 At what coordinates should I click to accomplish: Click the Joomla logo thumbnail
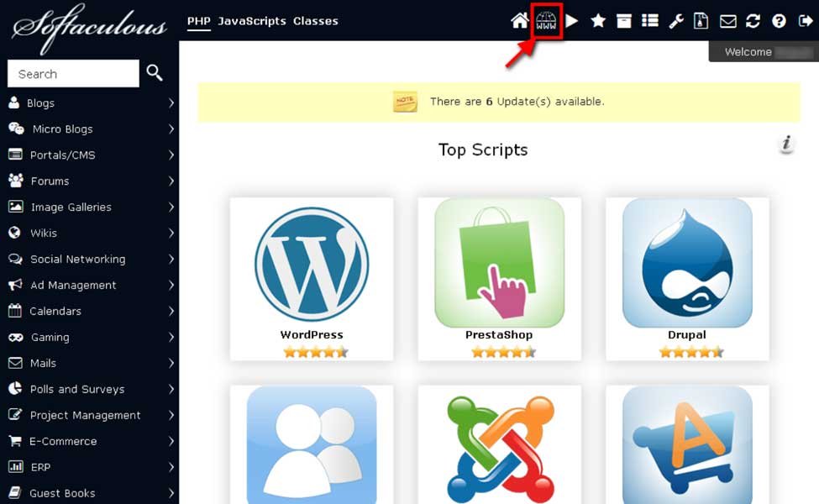(x=499, y=449)
